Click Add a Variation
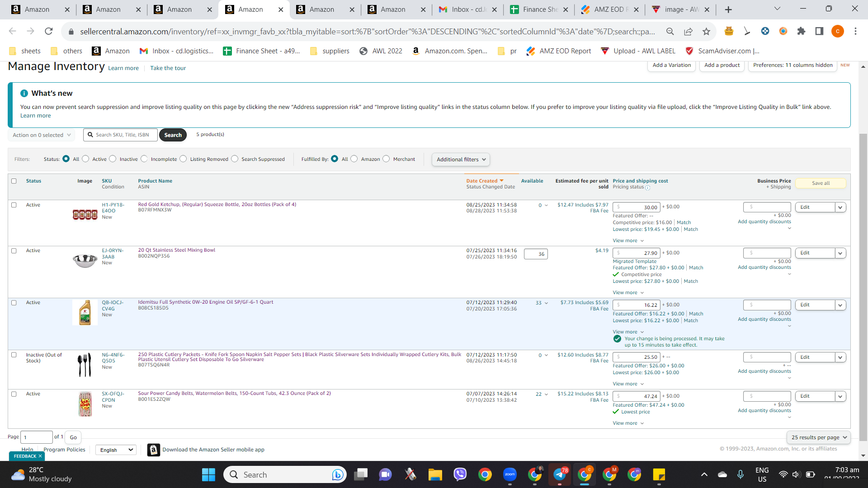This screenshot has width=868, height=488. [x=671, y=65]
